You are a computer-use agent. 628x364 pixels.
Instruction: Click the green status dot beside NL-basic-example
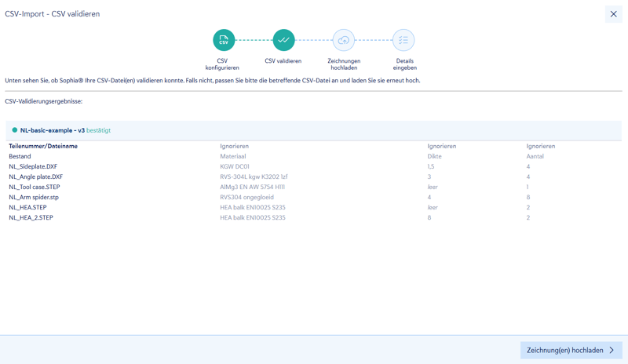click(15, 130)
